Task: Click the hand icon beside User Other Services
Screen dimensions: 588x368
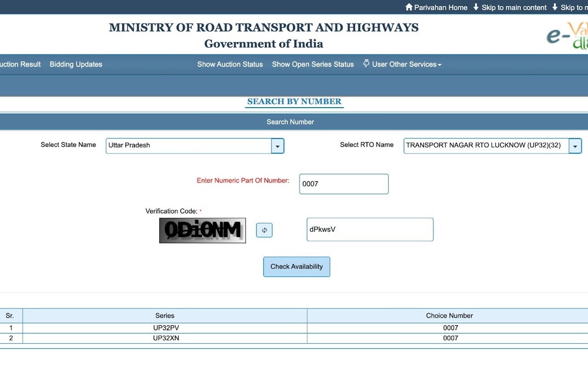Action: [x=365, y=63]
